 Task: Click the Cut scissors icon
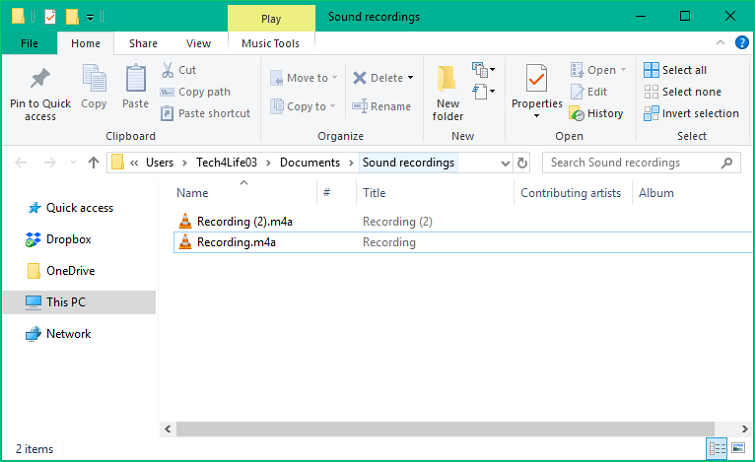tap(167, 70)
